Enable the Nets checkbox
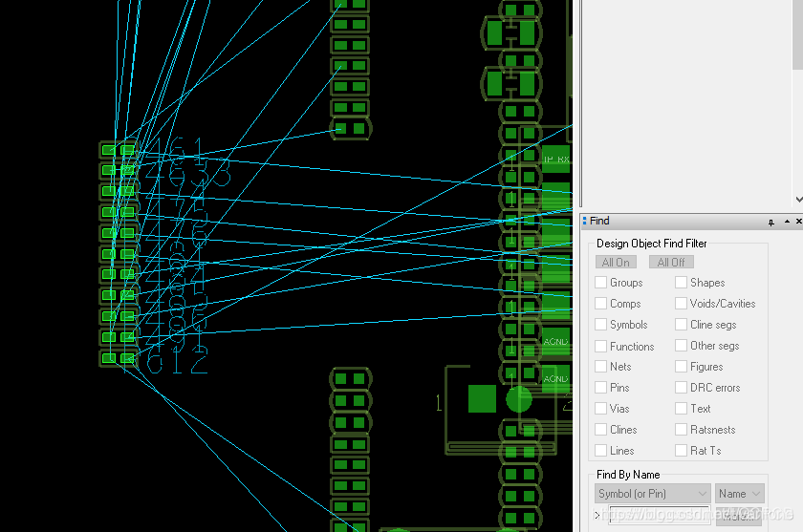The image size is (803, 532). 601,367
